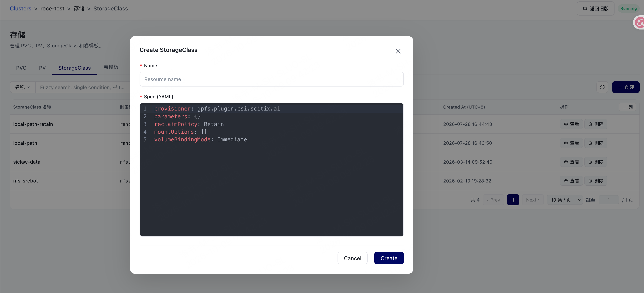The width and height of the screenshot is (644, 293).
Task: Open the 名称 filter dropdown
Action: coord(22,87)
